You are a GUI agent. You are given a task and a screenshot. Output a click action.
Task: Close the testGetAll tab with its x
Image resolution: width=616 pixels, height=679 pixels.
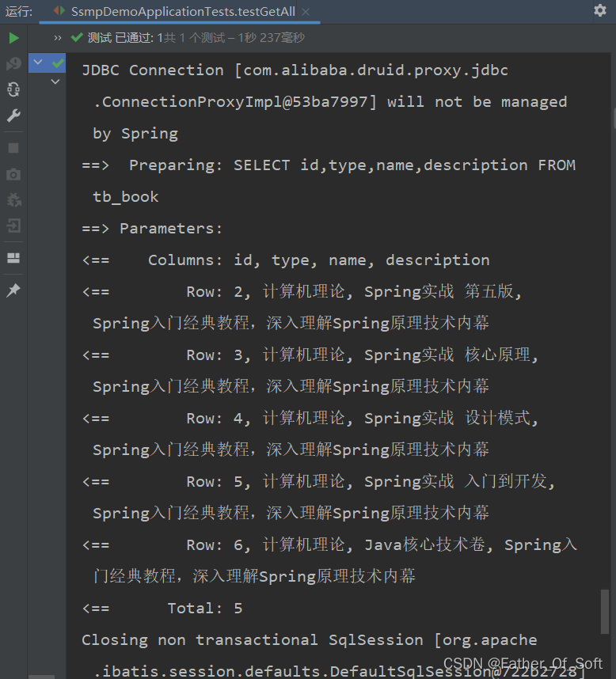point(306,12)
